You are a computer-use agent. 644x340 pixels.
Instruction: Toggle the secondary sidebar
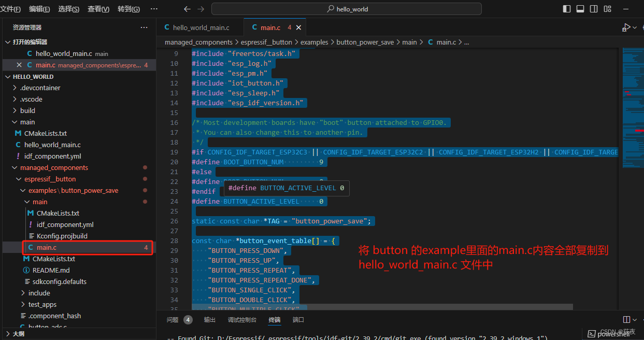click(593, 8)
